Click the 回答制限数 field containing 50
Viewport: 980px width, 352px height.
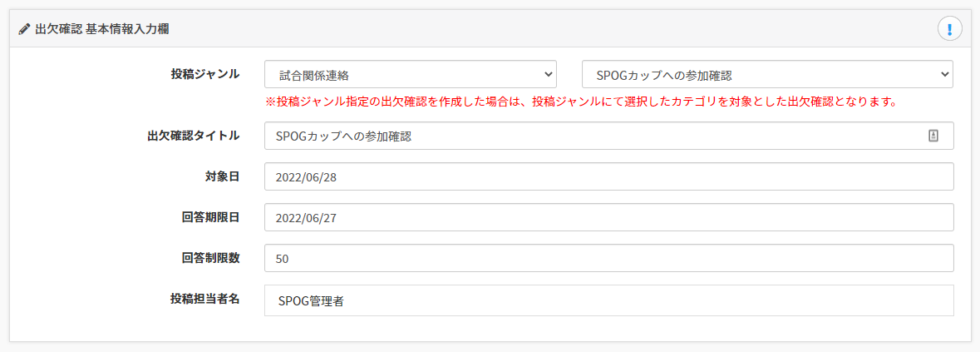click(x=609, y=258)
